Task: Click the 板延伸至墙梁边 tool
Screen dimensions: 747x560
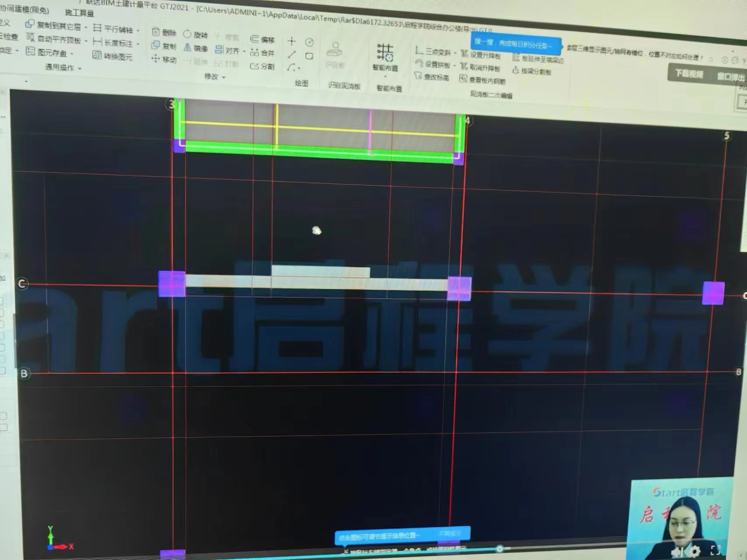Action: [538, 59]
